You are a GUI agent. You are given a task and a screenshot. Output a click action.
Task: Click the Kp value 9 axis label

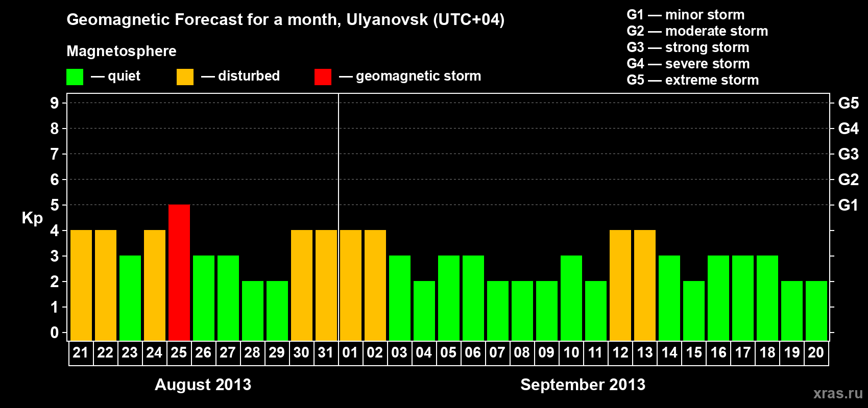point(55,103)
